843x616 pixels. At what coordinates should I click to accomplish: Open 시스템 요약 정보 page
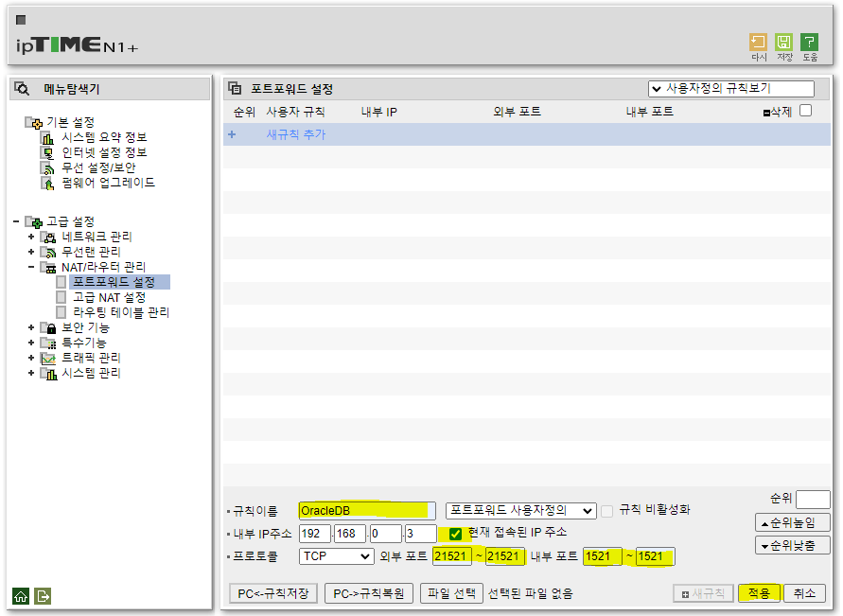104,137
